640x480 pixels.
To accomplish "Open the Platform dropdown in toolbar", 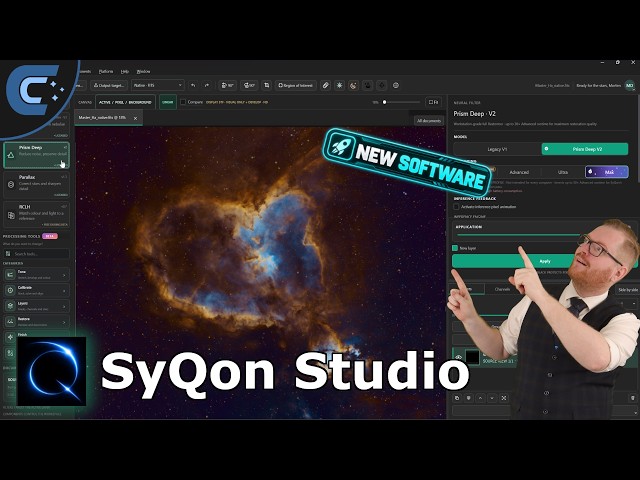I will pyautogui.click(x=158, y=85).
